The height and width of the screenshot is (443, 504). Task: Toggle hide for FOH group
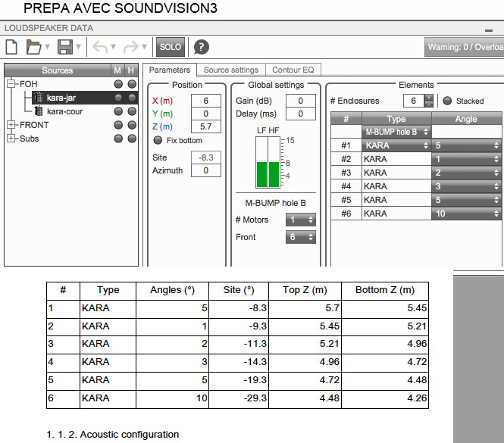[x=132, y=84]
